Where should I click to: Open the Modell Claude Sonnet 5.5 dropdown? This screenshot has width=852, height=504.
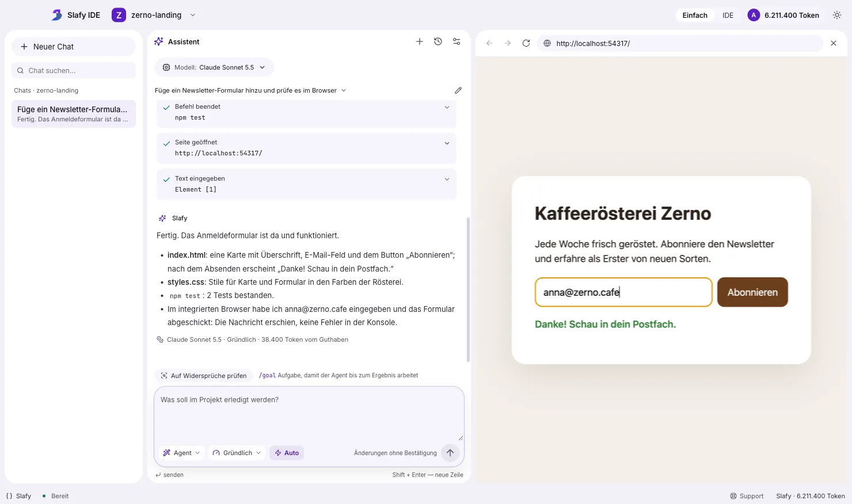pyautogui.click(x=214, y=67)
